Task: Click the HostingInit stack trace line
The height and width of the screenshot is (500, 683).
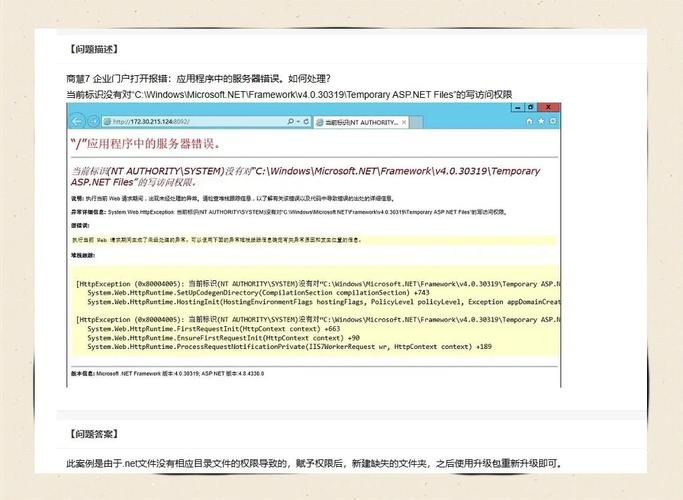Action: tap(324, 302)
